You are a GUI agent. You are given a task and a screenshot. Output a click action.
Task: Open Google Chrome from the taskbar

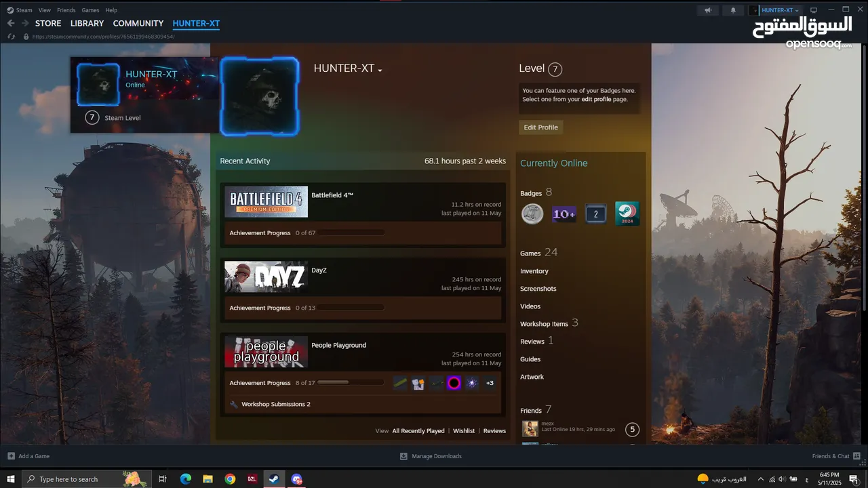coord(230,479)
